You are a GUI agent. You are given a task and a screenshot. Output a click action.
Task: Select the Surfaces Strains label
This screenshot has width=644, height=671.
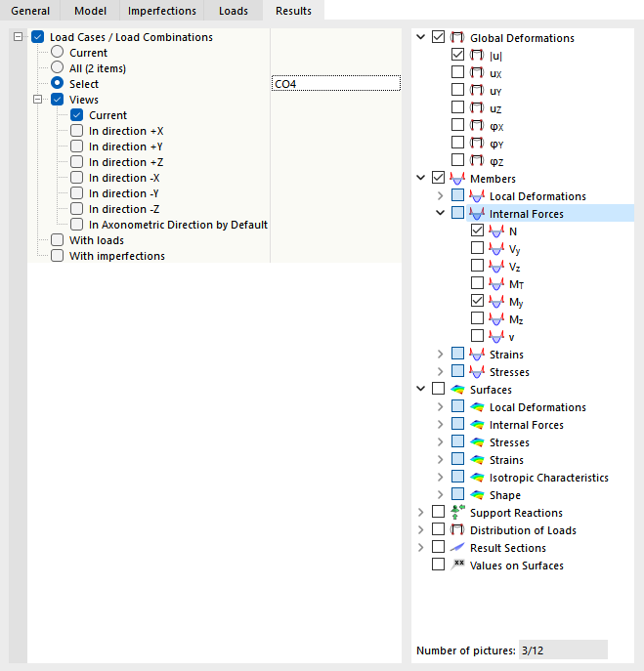point(506,460)
